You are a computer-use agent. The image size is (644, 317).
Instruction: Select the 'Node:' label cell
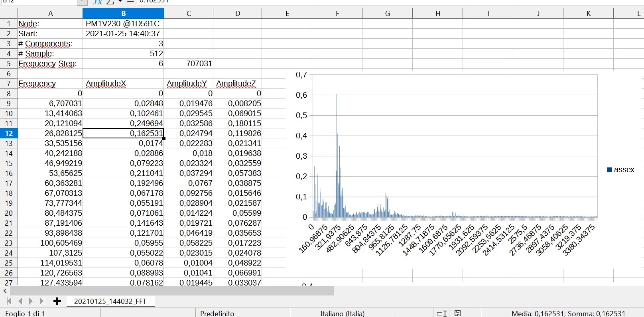tap(50, 24)
